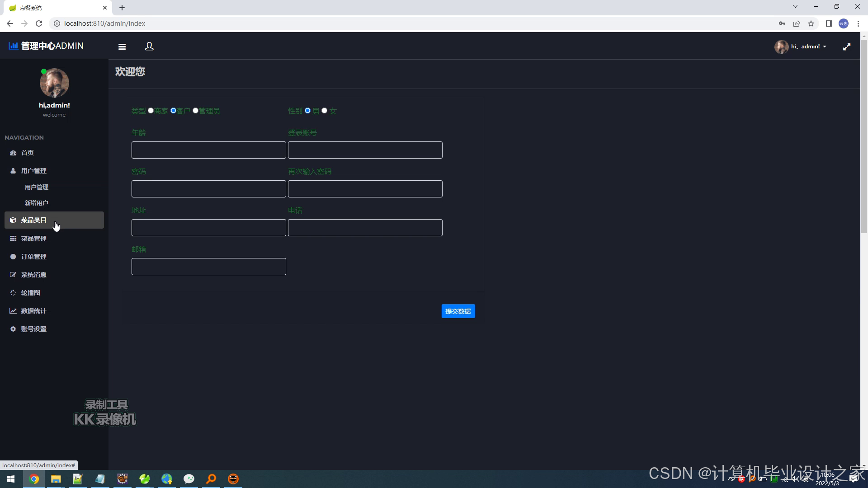Click the spinner icon beside 轮播图
Image resolution: width=868 pixels, height=488 pixels.
click(x=13, y=293)
